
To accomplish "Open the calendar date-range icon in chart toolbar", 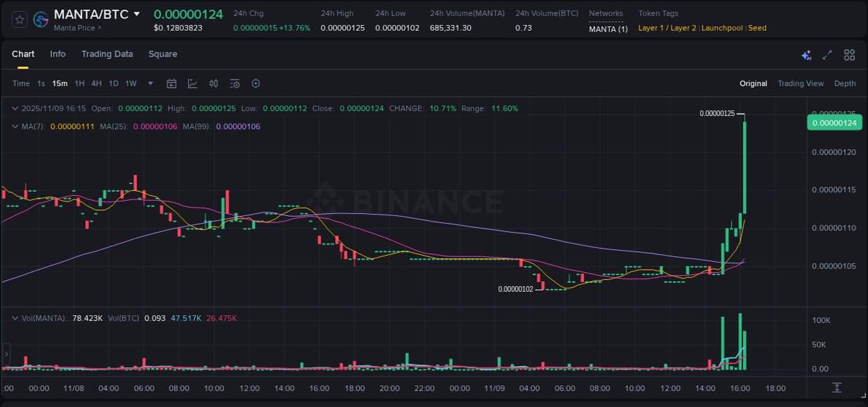I will (172, 83).
